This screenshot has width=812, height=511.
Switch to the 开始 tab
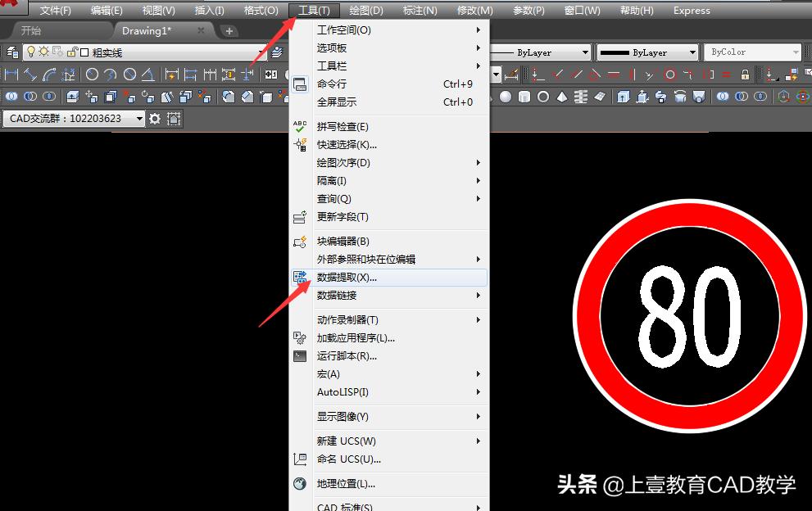click(30, 30)
